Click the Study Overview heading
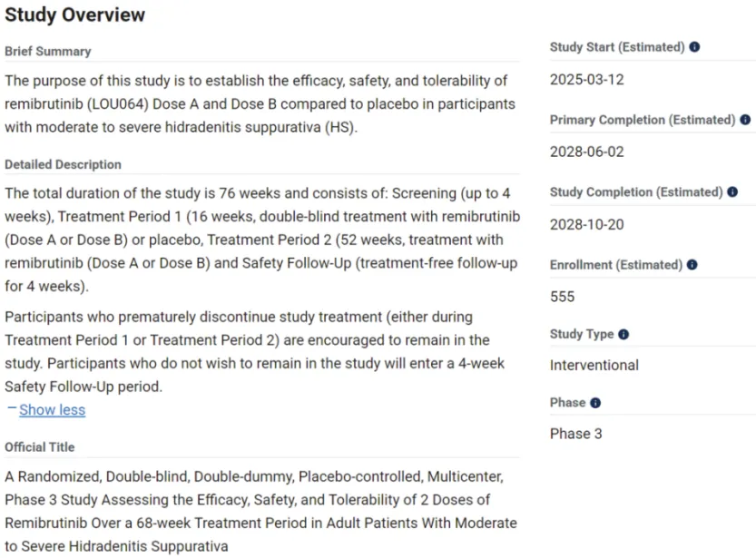 tap(74, 15)
